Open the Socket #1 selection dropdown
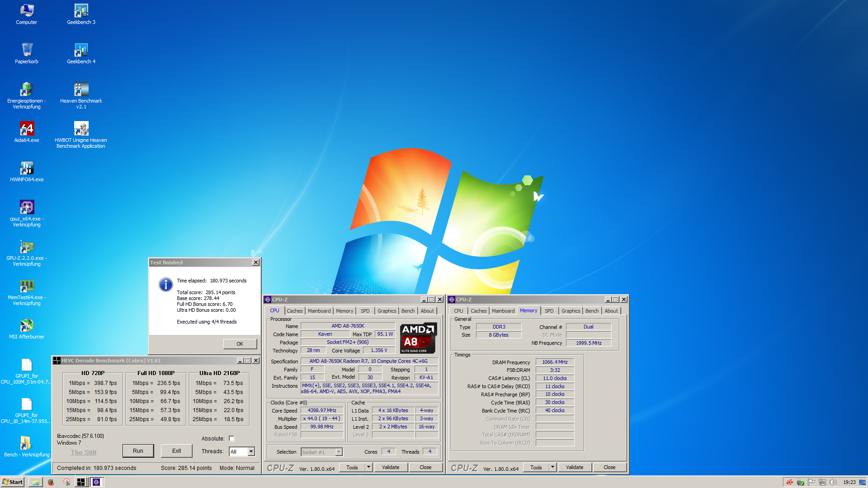868x488 pixels. tap(339, 452)
